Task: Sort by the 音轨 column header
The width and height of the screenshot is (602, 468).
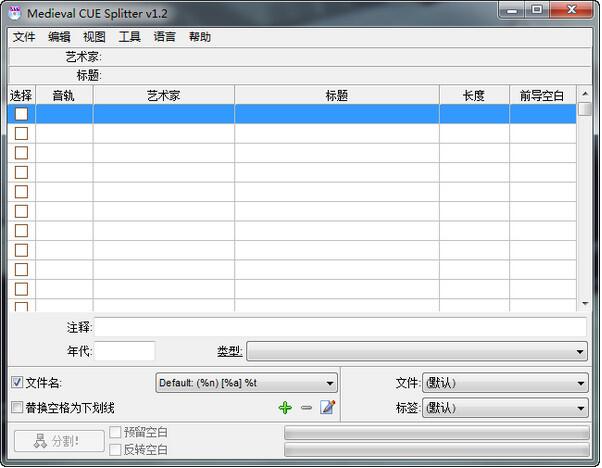Action: click(64, 95)
